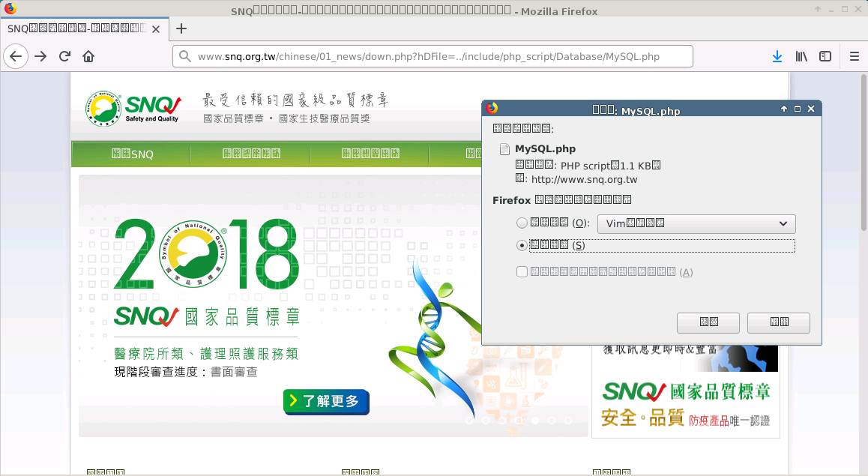The width and height of the screenshot is (868, 476).
Task: Click the Firefox icon in dialog title bar
Action: click(x=492, y=109)
